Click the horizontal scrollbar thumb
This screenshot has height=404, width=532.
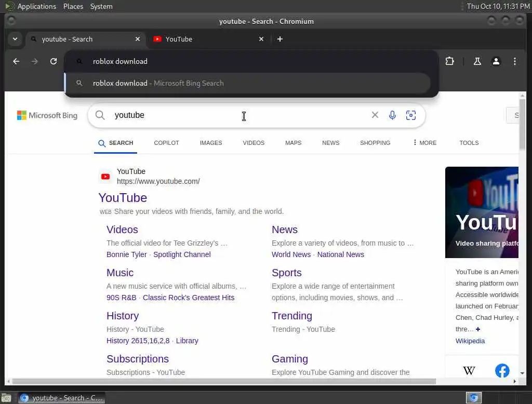point(224,382)
